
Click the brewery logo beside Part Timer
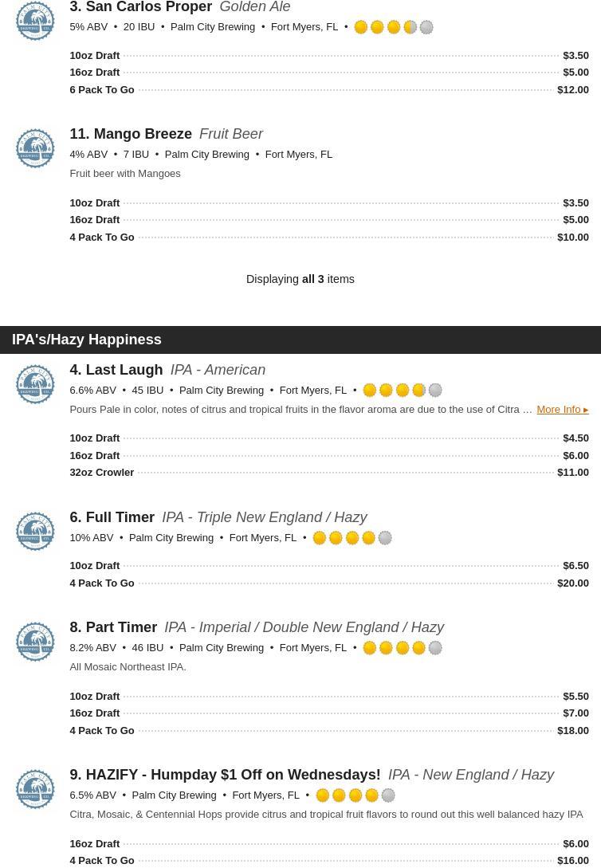(35, 642)
